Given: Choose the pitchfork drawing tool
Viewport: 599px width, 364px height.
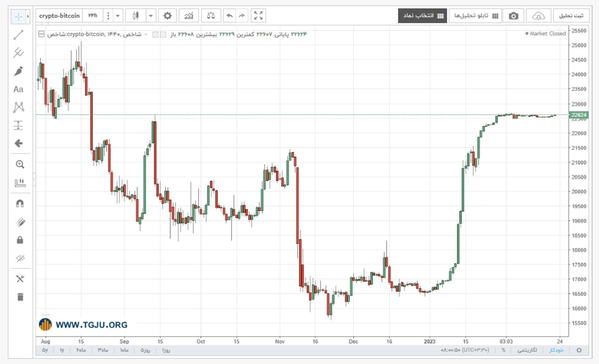Looking at the screenshot, I should (x=18, y=53).
